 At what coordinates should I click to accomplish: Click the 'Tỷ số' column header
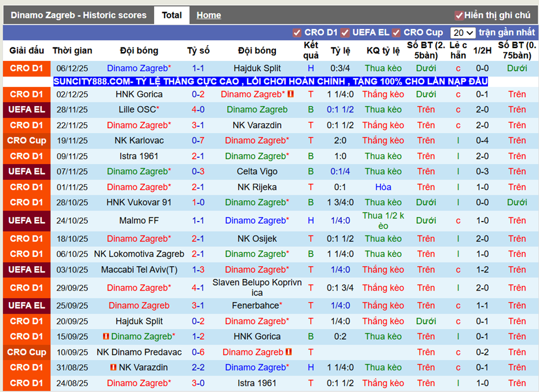[198, 50]
